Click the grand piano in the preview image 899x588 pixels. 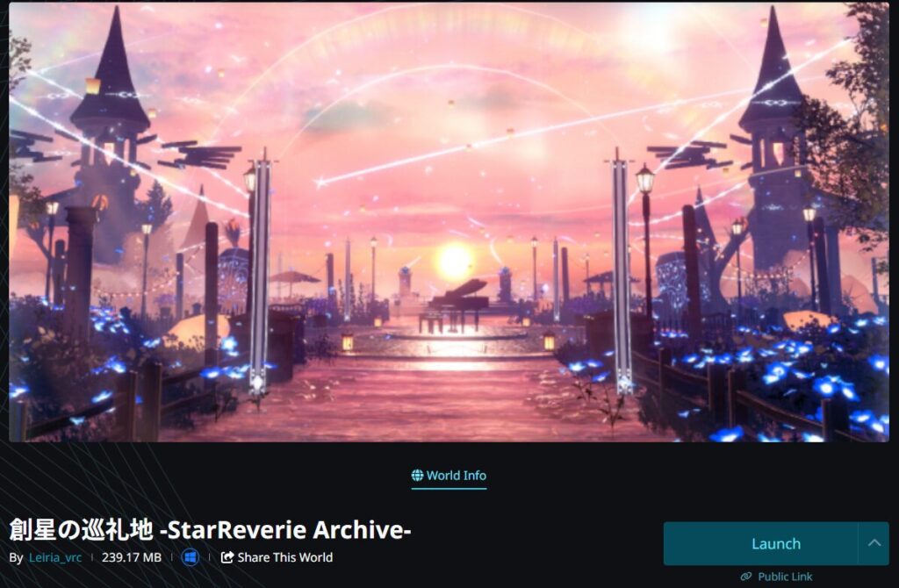click(x=454, y=305)
